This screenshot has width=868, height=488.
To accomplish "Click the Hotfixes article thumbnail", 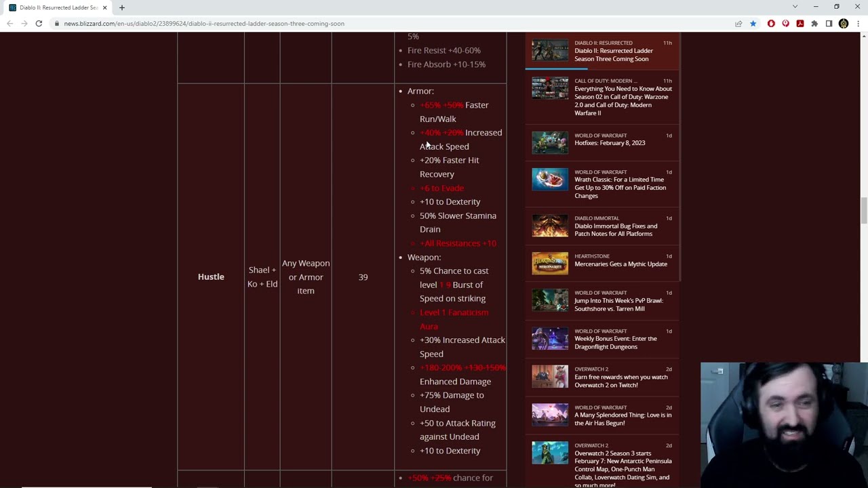I will tap(550, 143).
